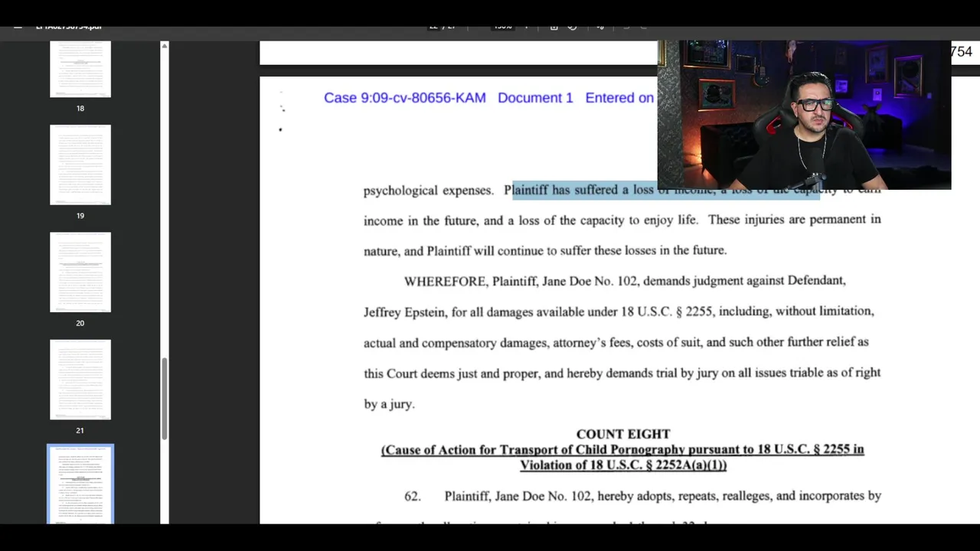This screenshot has width=980, height=551.
Task: Click the thumbnail panel scrollbar handle
Action: [x=165, y=398]
